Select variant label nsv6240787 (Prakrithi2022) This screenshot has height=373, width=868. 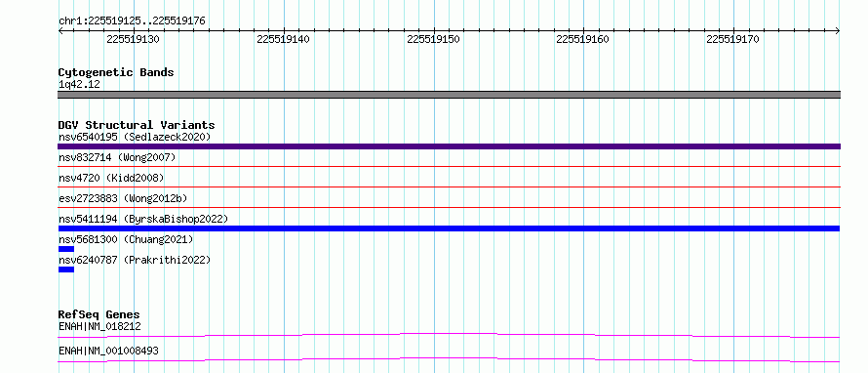135,260
